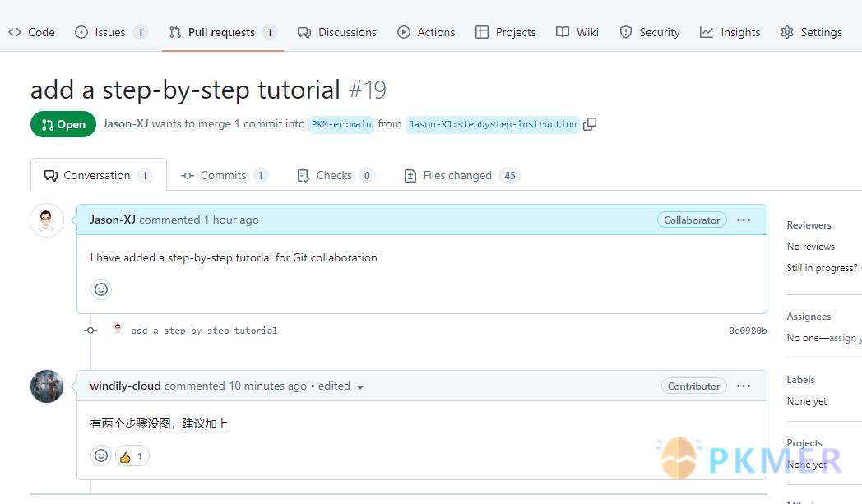Open the Code tab

pyautogui.click(x=31, y=32)
